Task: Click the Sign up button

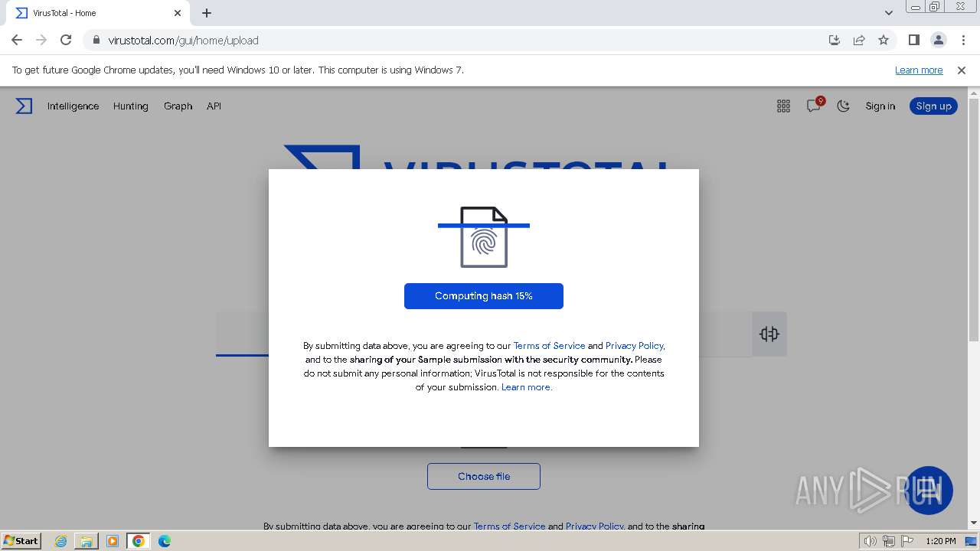Action: click(933, 106)
